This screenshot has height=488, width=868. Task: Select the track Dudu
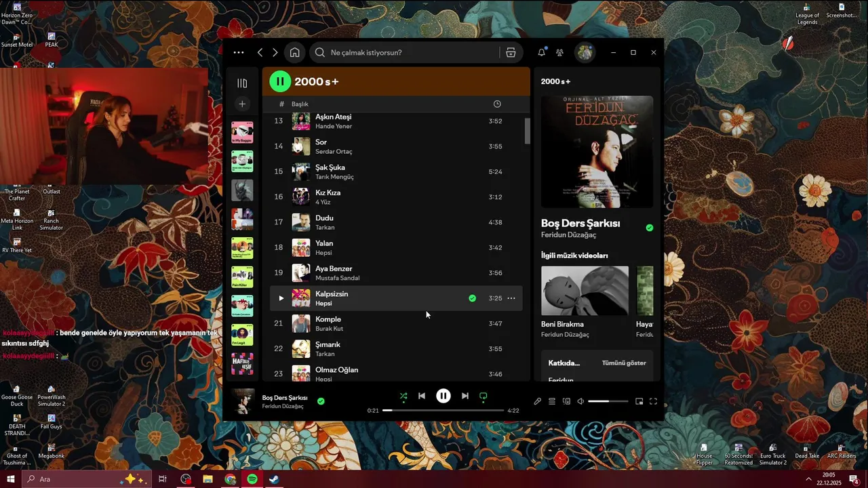click(x=324, y=218)
